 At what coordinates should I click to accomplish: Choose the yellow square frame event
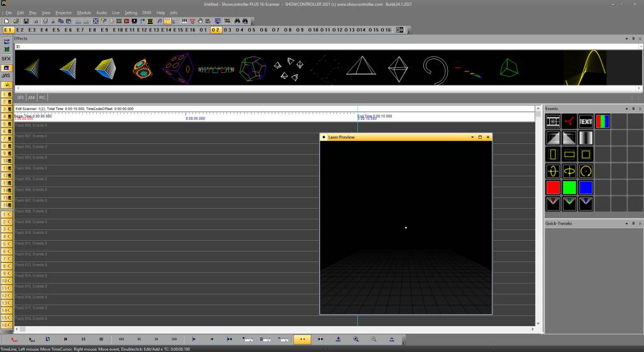click(586, 154)
